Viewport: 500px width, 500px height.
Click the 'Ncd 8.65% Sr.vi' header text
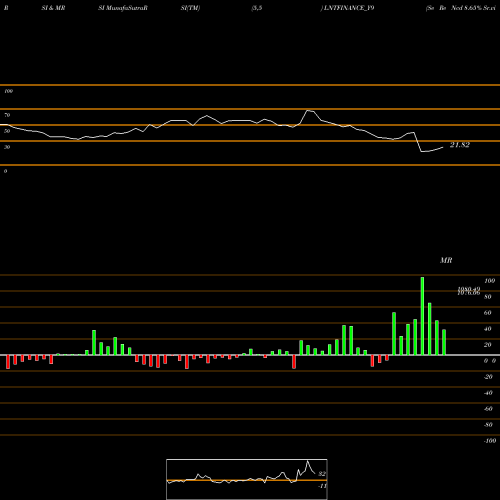pyautogui.click(x=473, y=8)
